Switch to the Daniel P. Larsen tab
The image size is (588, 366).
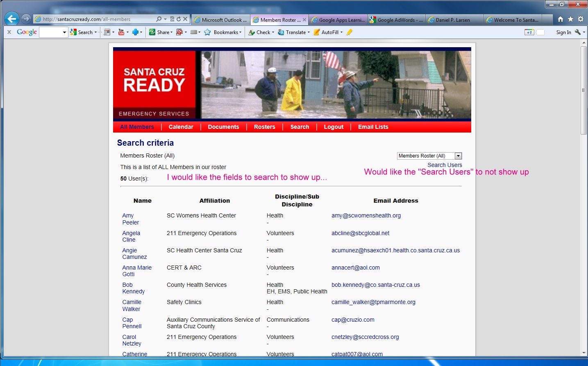coord(454,20)
